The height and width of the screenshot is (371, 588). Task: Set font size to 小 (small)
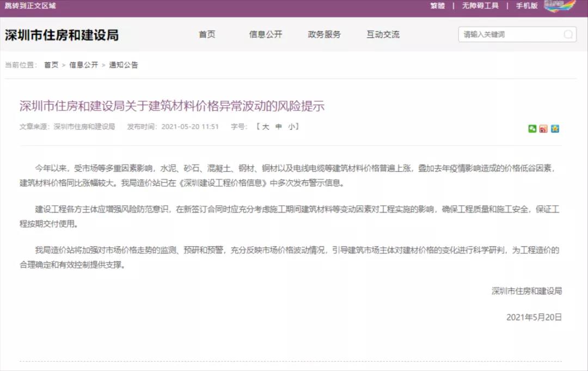[292, 126]
